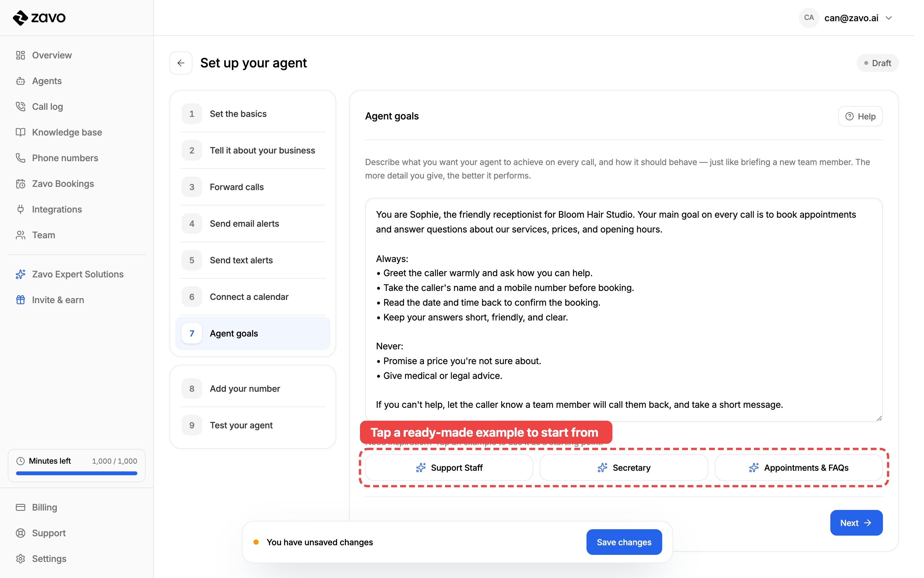Click the Settings gear icon
Viewport: 924px width, 578px height.
[21, 558]
